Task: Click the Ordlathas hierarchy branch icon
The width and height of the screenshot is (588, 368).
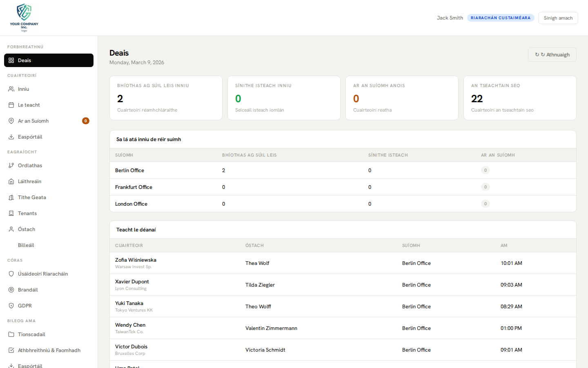Action: coord(11,166)
